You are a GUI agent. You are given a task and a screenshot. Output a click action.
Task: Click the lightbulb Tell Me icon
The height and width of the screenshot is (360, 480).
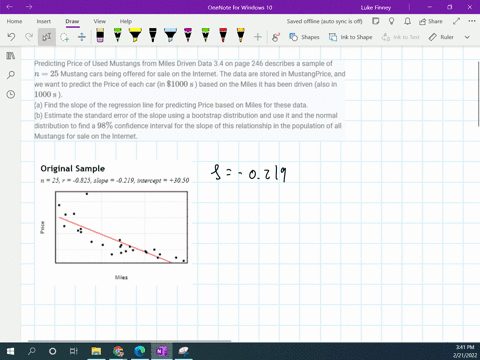pyautogui.click(x=392, y=21)
